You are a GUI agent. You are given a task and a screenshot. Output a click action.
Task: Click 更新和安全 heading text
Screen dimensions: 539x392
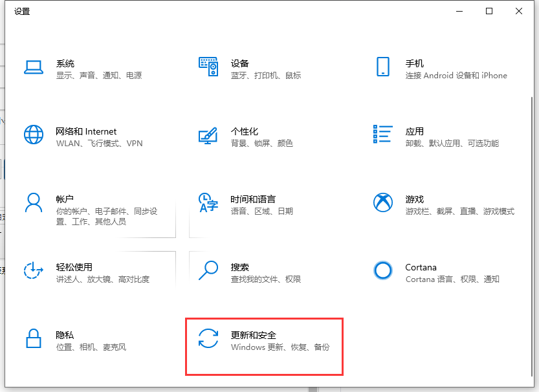(254, 335)
